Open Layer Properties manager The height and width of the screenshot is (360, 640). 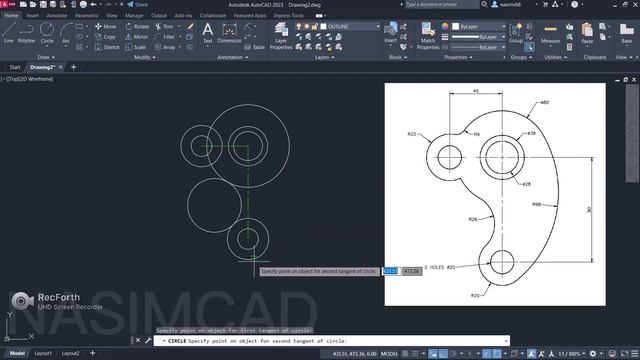pyautogui.click(x=281, y=36)
